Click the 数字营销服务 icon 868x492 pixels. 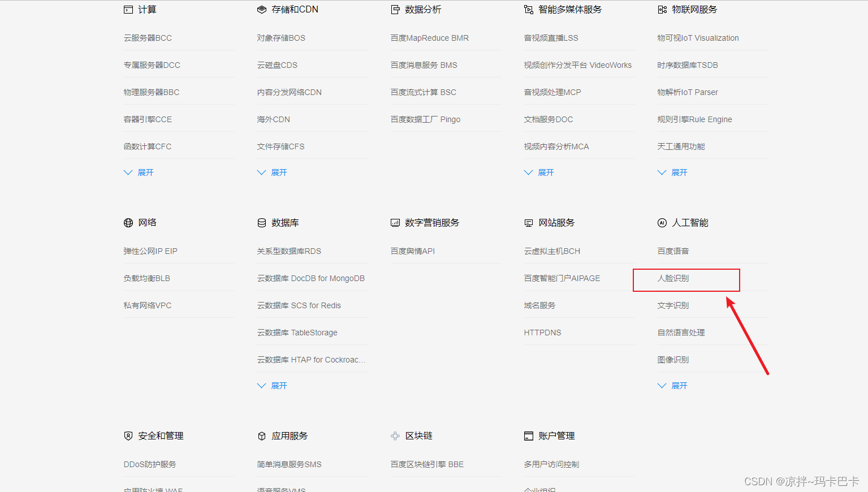pos(395,223)
